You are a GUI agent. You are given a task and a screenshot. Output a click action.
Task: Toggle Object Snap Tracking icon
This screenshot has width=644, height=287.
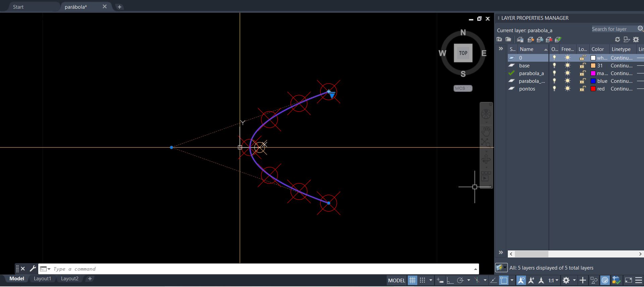494,280
